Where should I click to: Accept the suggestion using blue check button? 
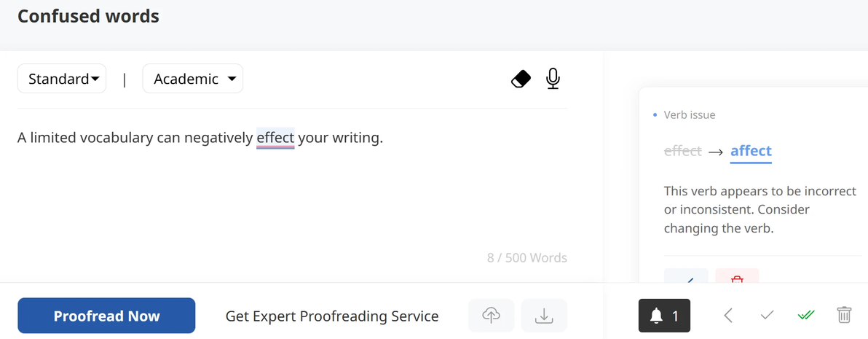pos(686,276)
